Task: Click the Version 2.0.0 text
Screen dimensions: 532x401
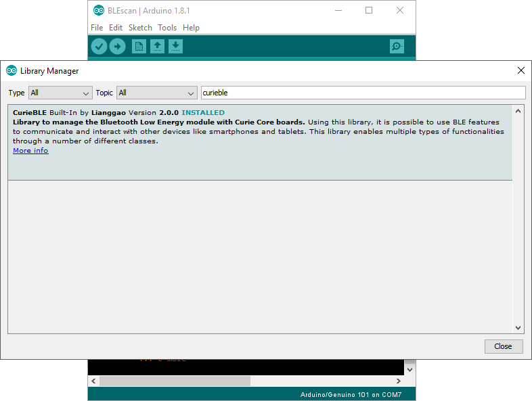Action: tap(154, 112)
